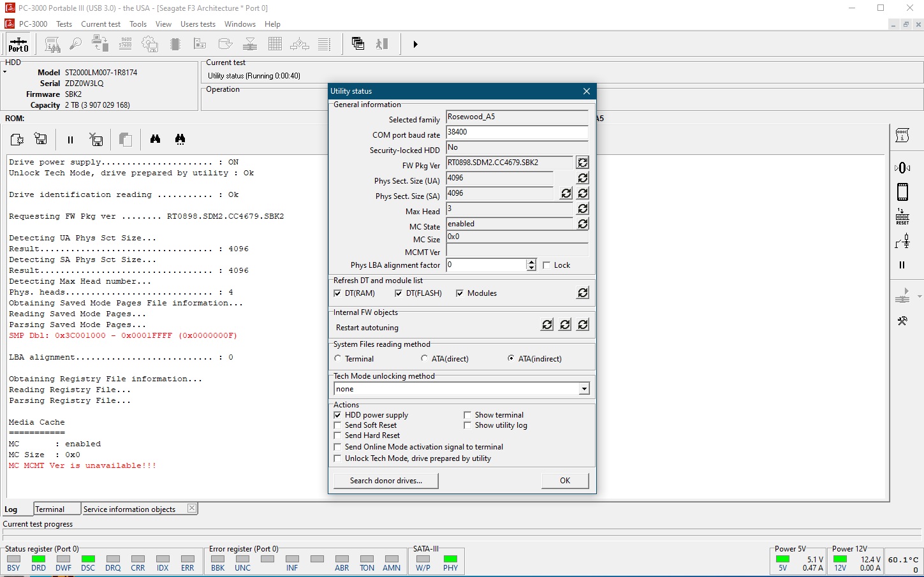Click the circuit switch icon in right sidebar
Image resolution: width=924 pixels, height=577 pixels.
pyautogui.click(x=902, y=241)
